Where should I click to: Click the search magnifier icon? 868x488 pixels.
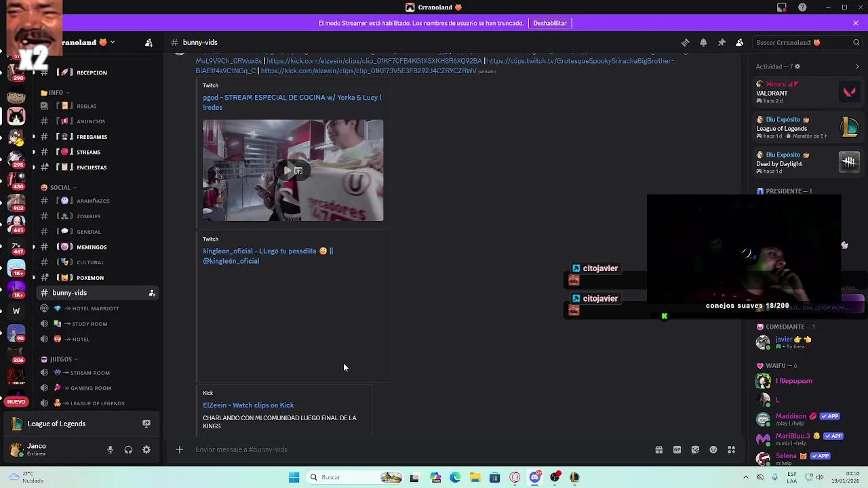pyautogui.click(x=856, y=42)
